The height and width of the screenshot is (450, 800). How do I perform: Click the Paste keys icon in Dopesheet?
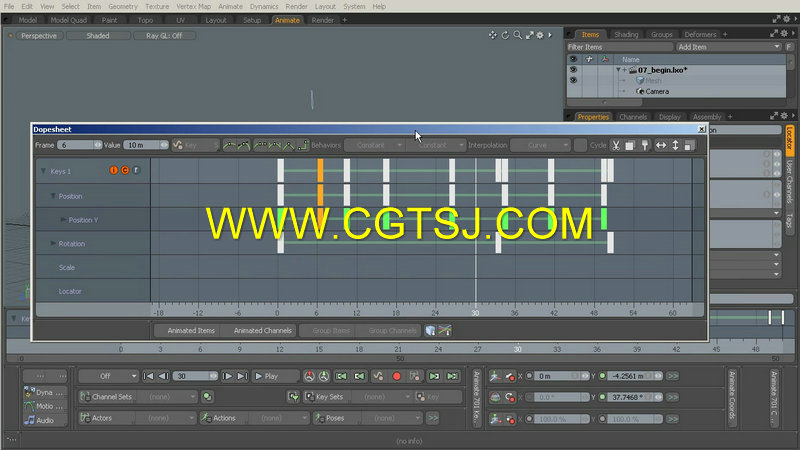645,145
